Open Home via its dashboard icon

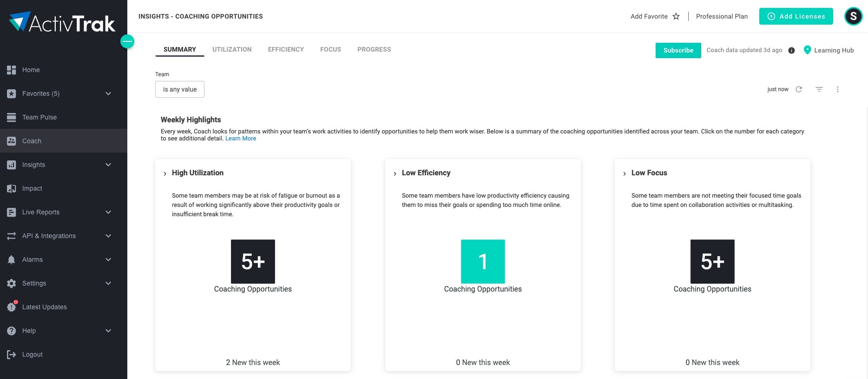(12, 70)
